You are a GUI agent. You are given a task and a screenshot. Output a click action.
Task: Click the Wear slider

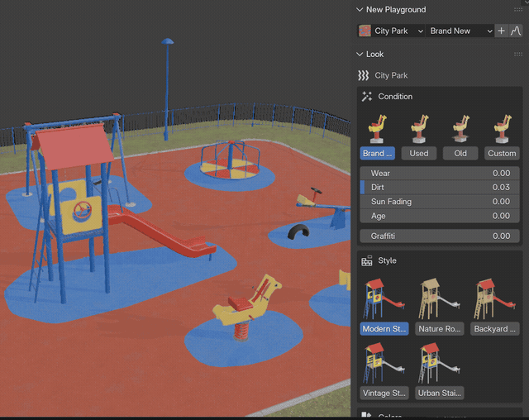click(440, 174)
